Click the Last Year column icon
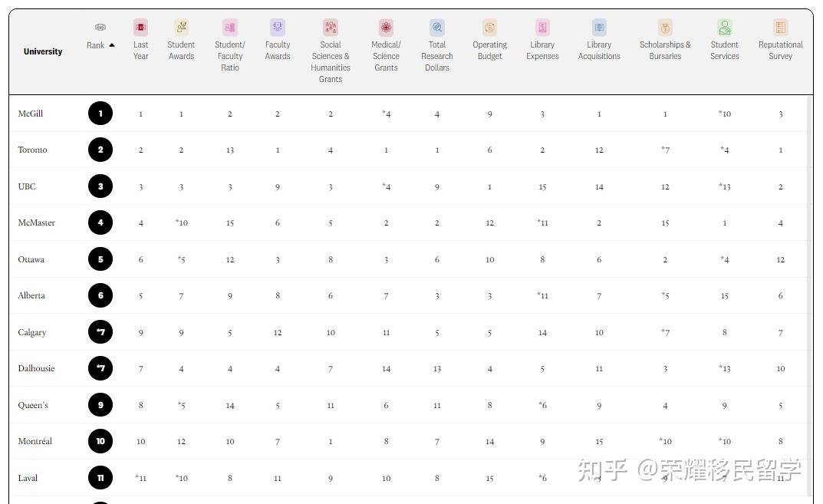Viewport: 823px width, 504px height. tap(140, 27)
